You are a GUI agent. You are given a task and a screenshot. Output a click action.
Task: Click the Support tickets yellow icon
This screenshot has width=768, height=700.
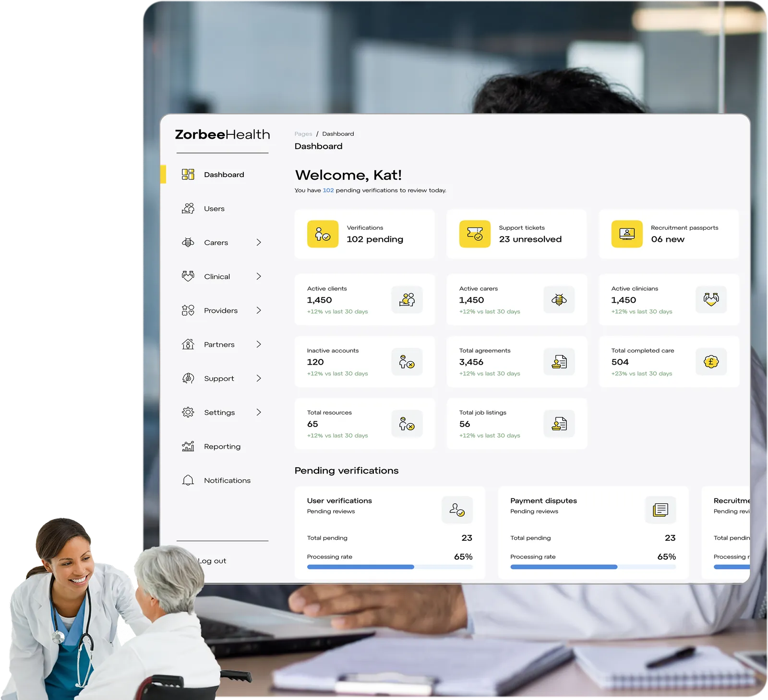(x=475, y=234)
